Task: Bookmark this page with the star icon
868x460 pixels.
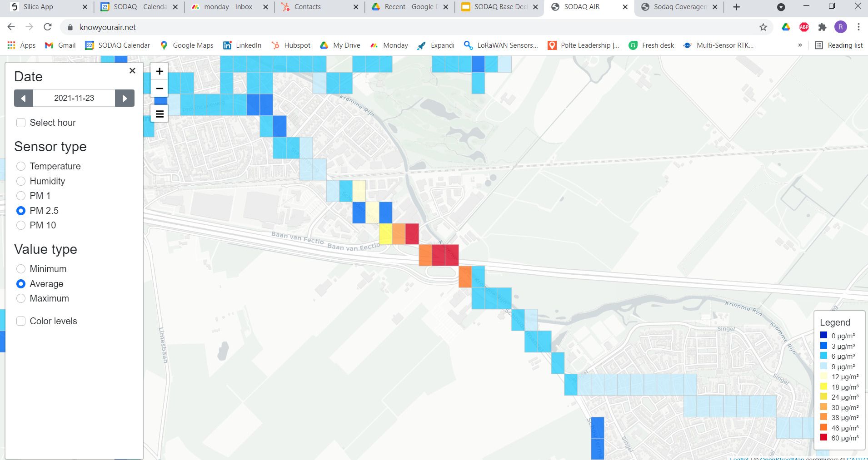Action: click(763, 27)
